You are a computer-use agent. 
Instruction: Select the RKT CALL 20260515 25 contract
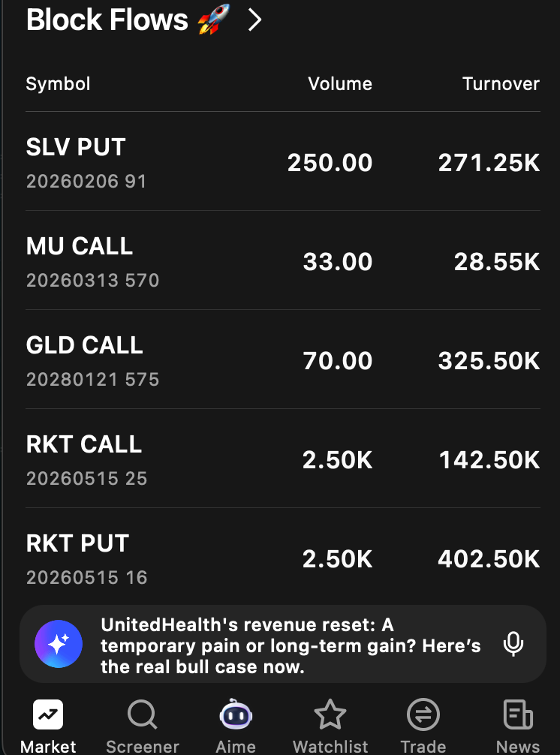pyautogui.click(x=86, y=459)
